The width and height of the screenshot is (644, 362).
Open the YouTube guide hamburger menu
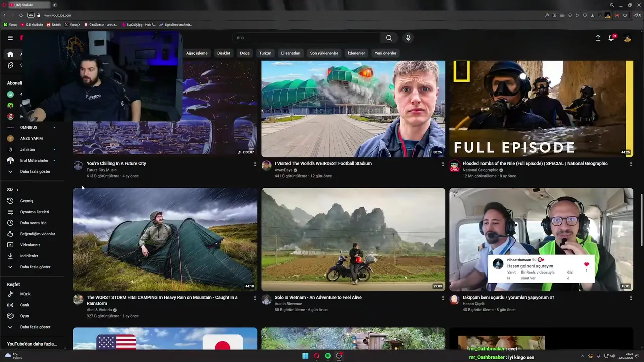10,38
